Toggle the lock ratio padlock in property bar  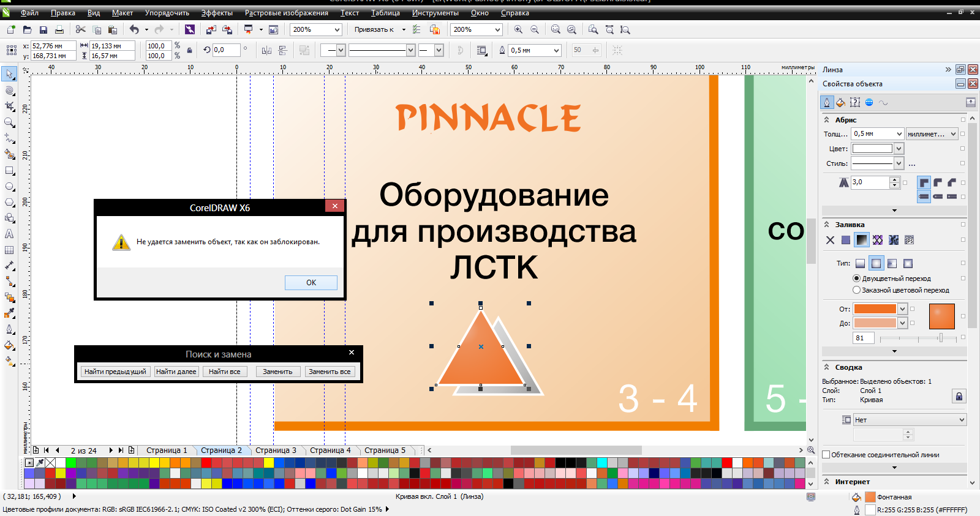click(189, 50)
